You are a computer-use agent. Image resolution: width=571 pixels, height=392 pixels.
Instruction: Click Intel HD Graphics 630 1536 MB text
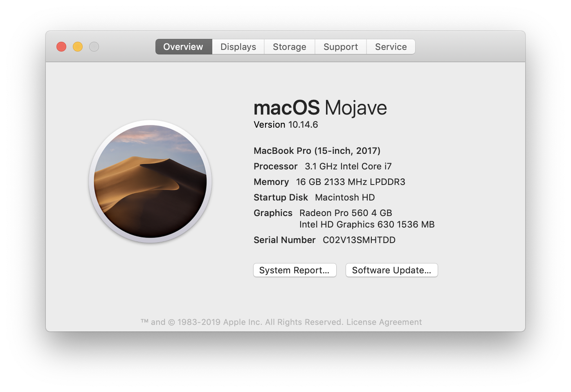click(367, 225)
